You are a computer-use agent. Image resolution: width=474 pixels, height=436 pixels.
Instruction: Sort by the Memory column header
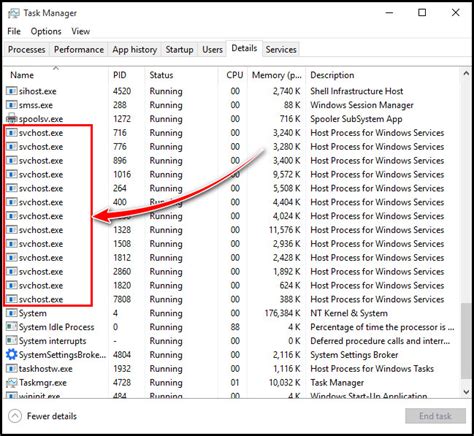276,75
